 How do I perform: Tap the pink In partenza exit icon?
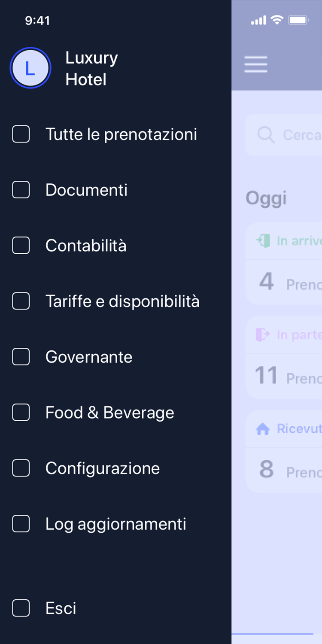tap(263, 334)
